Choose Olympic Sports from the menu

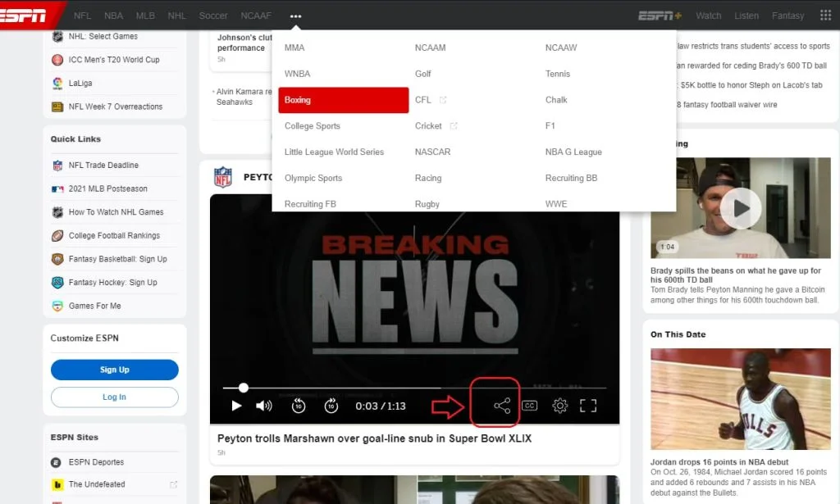click(313, 178)
